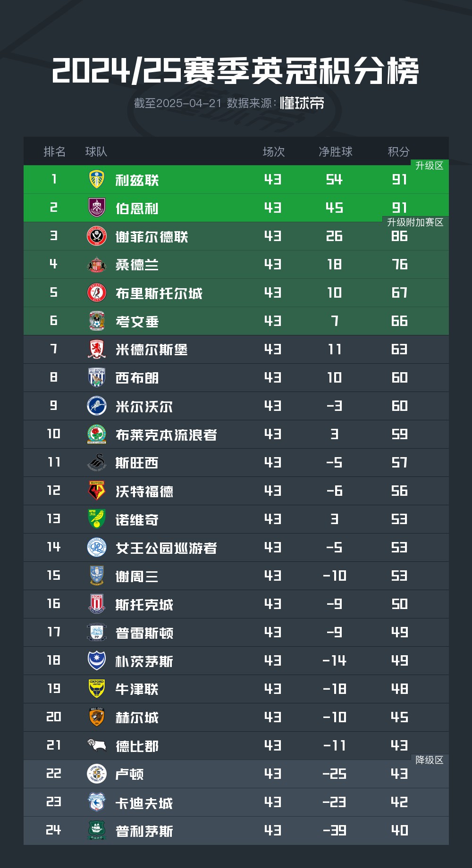Click the Norwich City canary crest
Image resolution: width=472 pixels, height=868 pixels.
point(97,519)
